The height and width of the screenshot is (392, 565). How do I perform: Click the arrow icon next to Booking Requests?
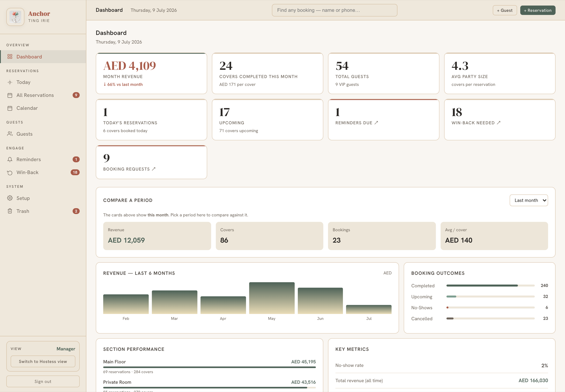(x=154, y=169)
